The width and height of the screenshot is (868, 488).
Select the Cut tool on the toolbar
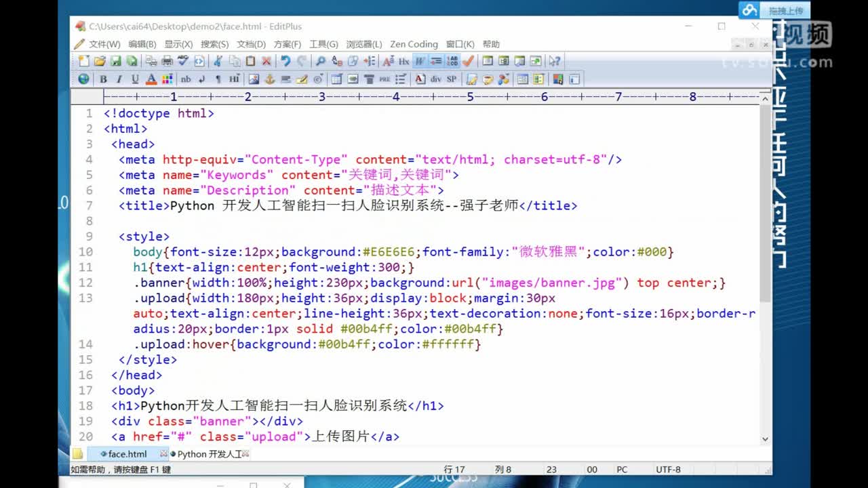tap(217, 61)
